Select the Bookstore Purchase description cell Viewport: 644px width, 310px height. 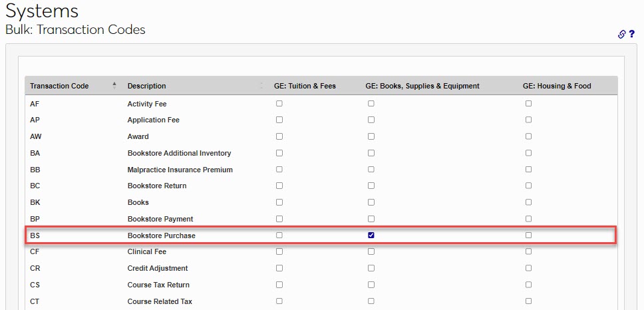coord(161,235)
